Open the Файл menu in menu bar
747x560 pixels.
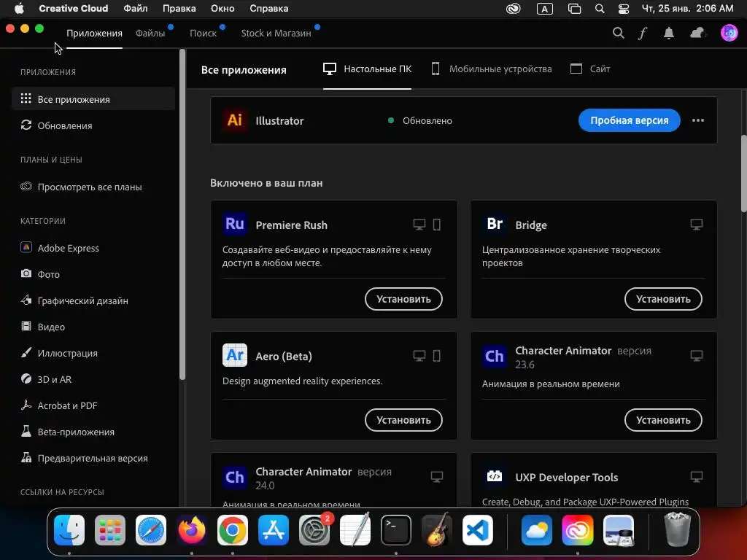pyautogui.click(x=135, y=8)
